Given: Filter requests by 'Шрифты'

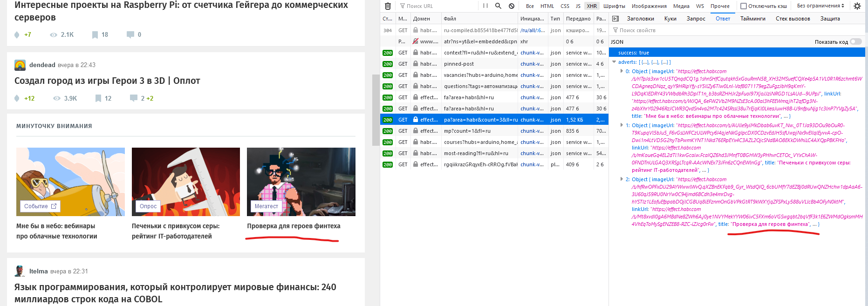Looking at the screenshot, I should (614, 6).
